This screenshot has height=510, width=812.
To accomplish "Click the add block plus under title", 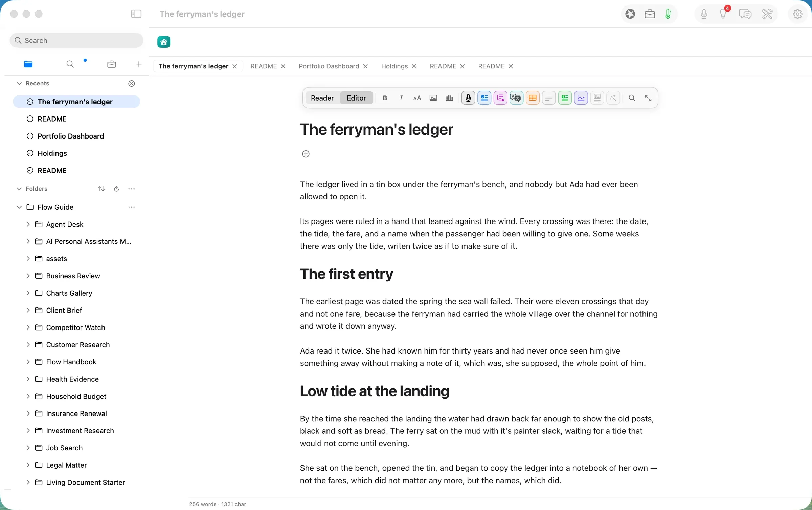I will (306, 154).
